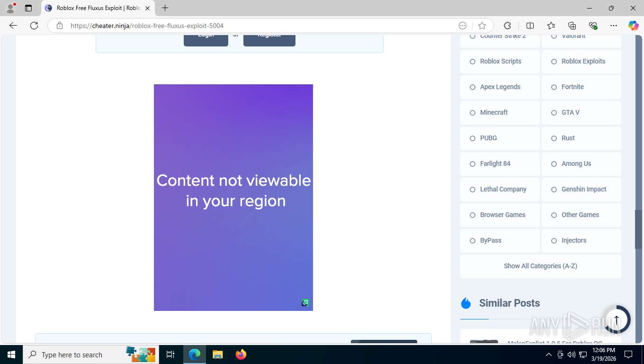Select the Fortnite category
644x364 pixels.
click(581, 87)
